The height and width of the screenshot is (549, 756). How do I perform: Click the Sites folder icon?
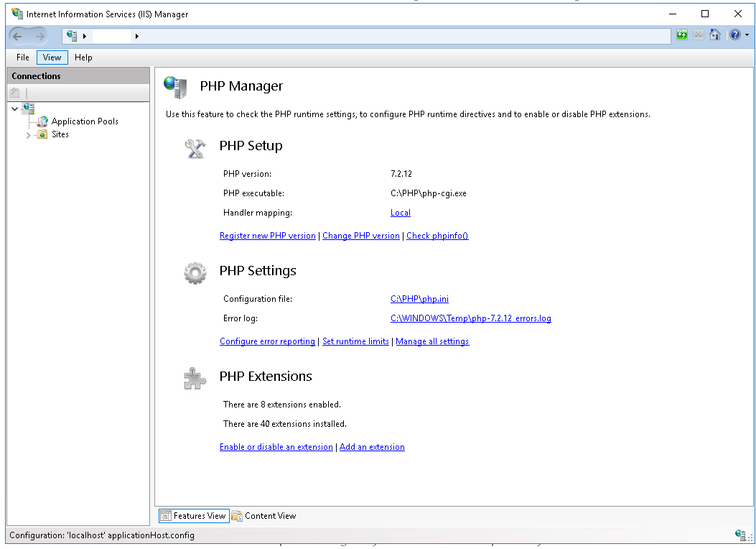pyautogui.click(x=43, y=134)
